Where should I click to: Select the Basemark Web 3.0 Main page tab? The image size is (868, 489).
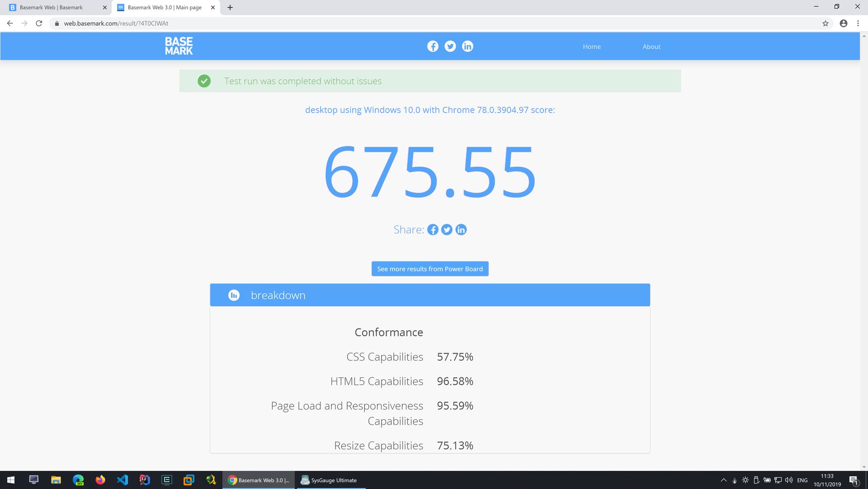[167, 8]
